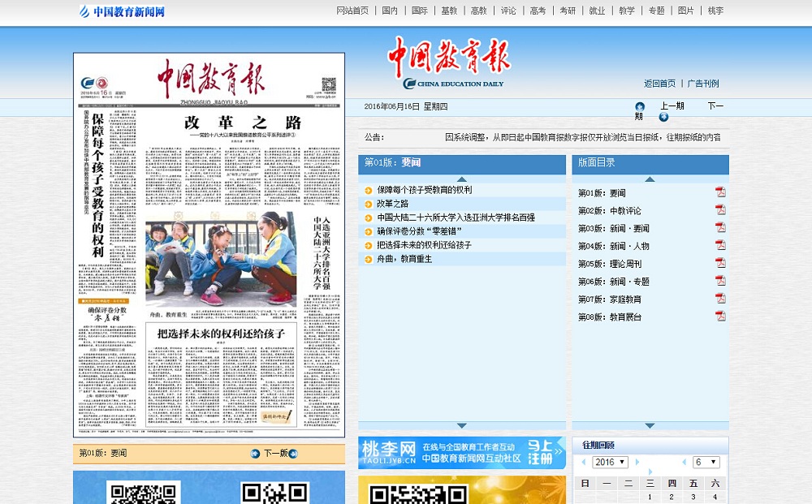This screenshot has height=504, width=812.
Task: Open PDF icon for 第01版 要闻
Action: click(720, 192)
